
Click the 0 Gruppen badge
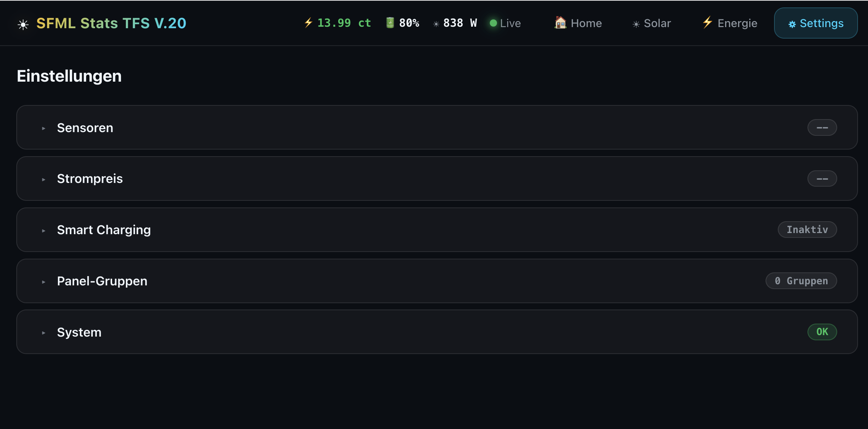click(801, 281)
